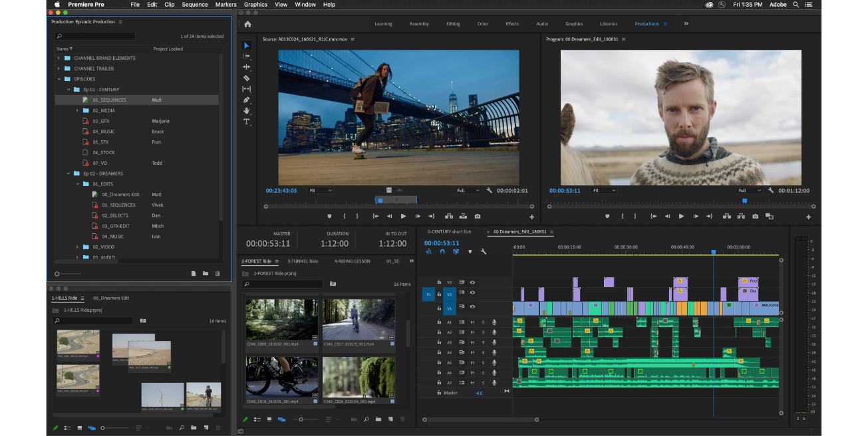This screenshot has height=436, width=868.
Task: Click the Home icon in workspace bar
Action: tap(247, 24)
